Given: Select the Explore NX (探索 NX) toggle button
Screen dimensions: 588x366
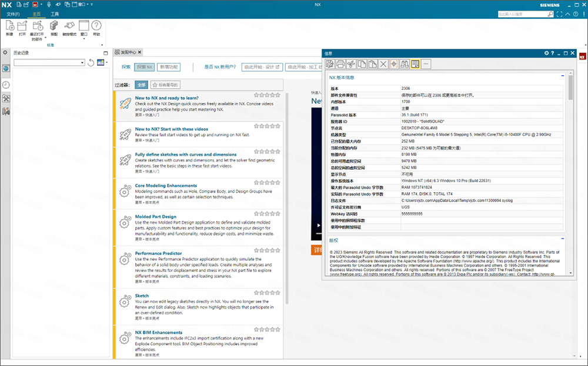Looking at the screenshot, I should point(145,67).
